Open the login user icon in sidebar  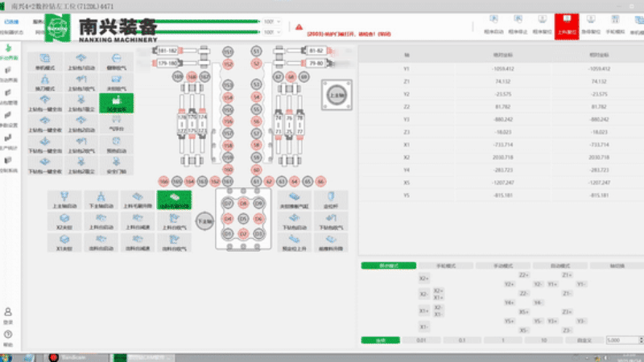(7, 315)
